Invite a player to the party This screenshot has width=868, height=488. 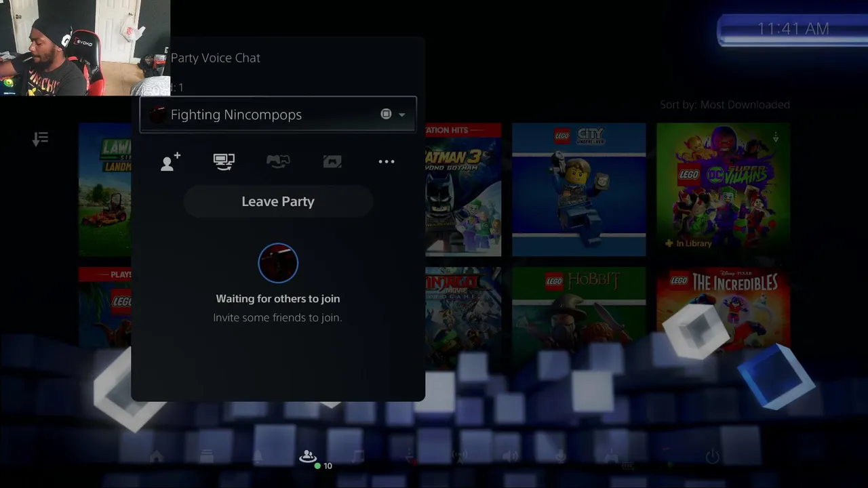coord(170,161)
